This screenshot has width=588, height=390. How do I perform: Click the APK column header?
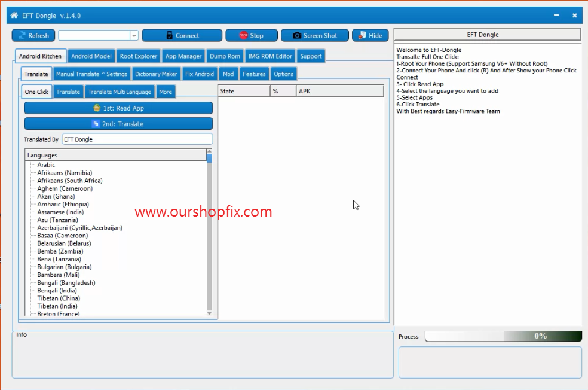click(x=340, y=91)
